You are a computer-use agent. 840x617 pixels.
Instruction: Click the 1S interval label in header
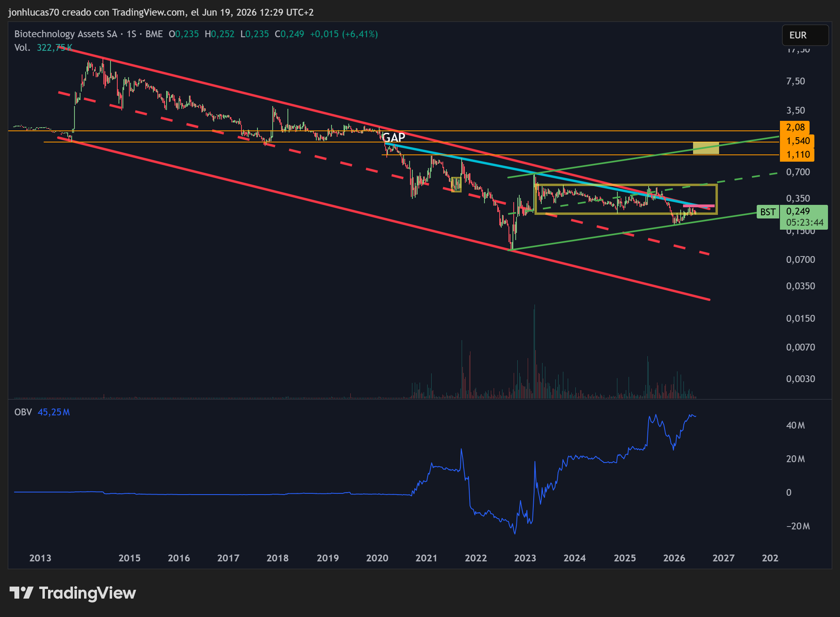(131, 34)
